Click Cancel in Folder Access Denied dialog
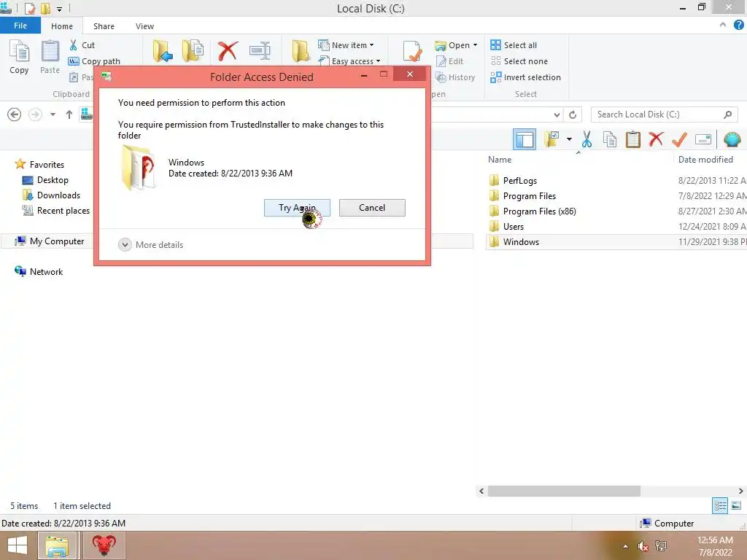This screenshot has width=747, height=560. [x=372, y=208]
